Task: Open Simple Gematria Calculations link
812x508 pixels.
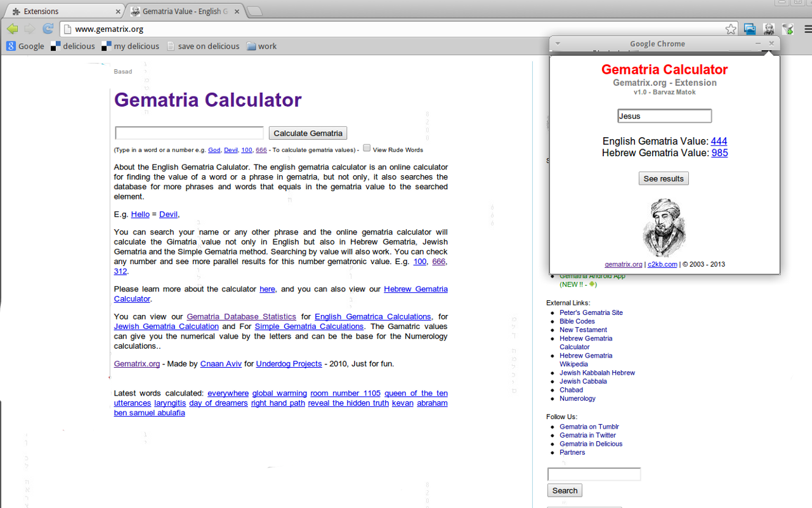Action: (x=309, y=326)
